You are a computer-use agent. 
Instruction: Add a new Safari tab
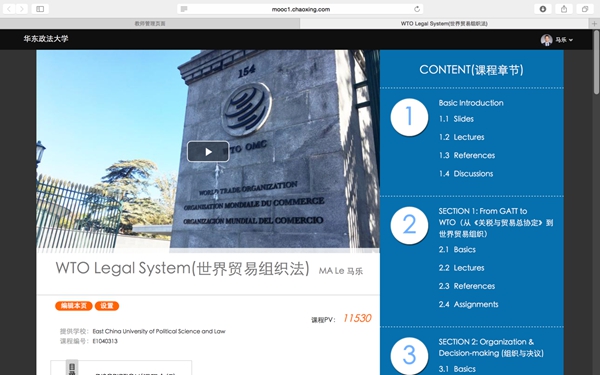click(x=594, y=24)
